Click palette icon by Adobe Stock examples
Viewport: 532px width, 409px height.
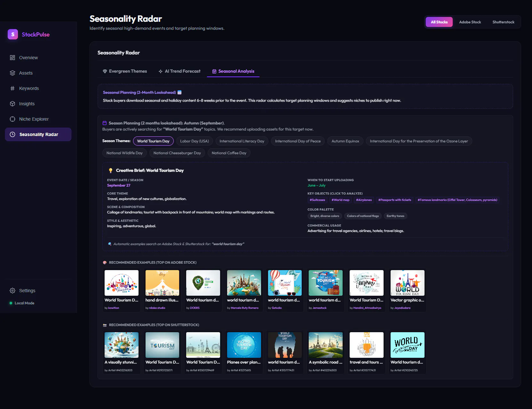coord(105,262)
